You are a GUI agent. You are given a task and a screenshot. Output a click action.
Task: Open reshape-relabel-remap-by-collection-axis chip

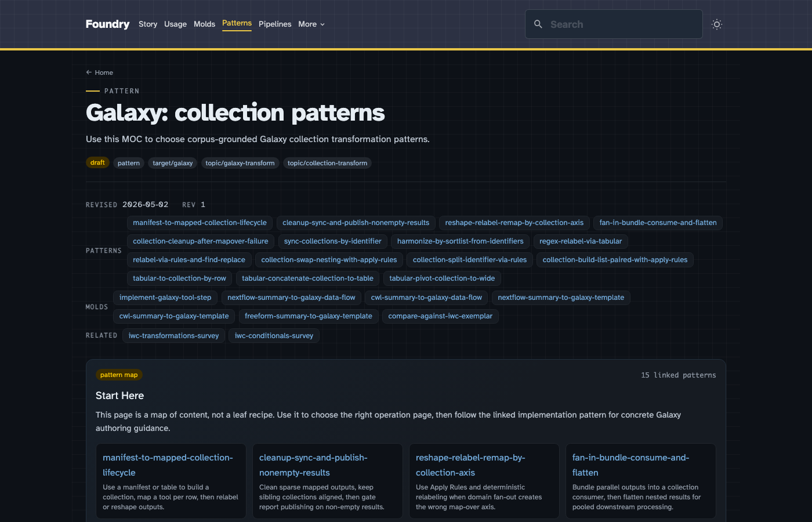(514, 223)
